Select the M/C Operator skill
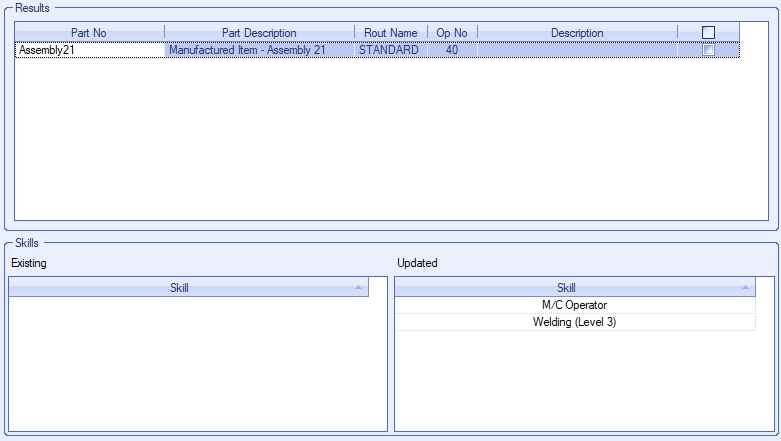 pos(574,305)
